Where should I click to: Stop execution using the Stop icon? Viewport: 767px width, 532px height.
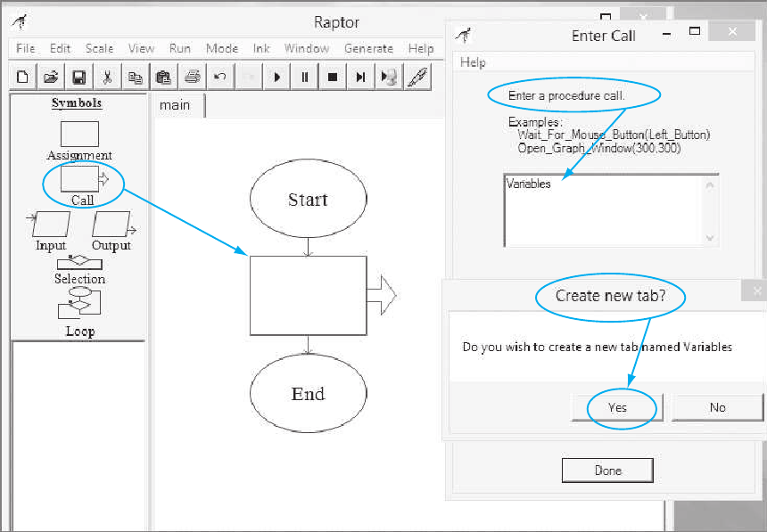332,77
